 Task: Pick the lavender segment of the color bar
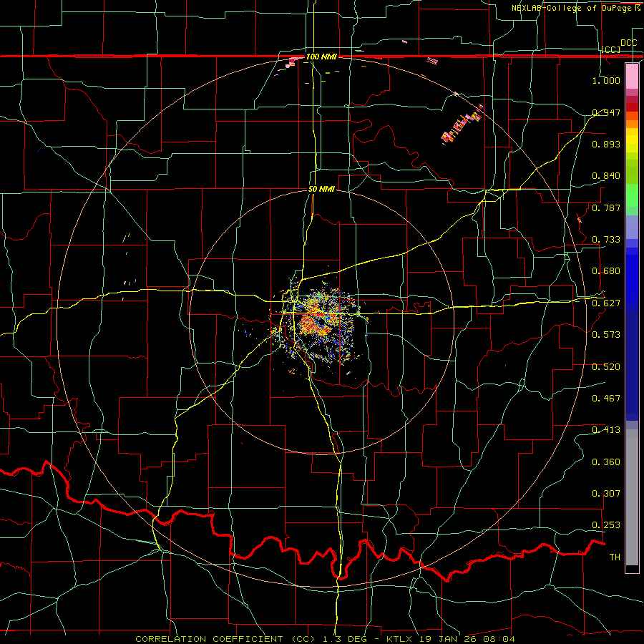(632, 227)
